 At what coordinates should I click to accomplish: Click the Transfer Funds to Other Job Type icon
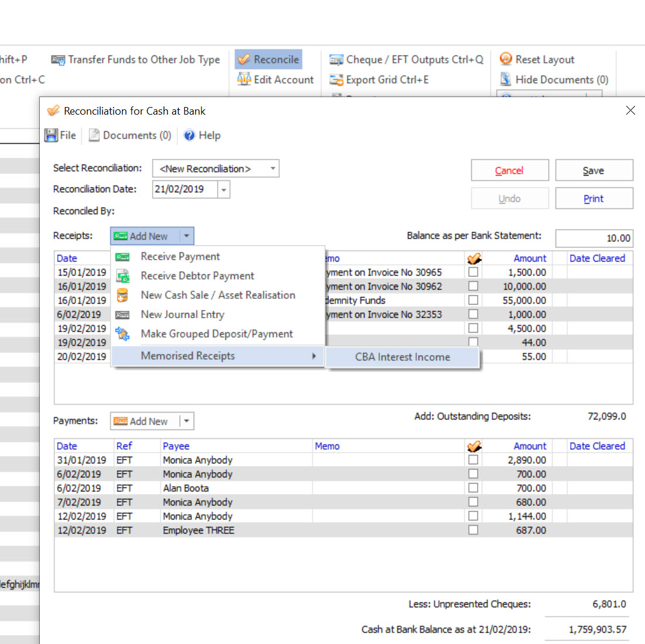[59, 60]
